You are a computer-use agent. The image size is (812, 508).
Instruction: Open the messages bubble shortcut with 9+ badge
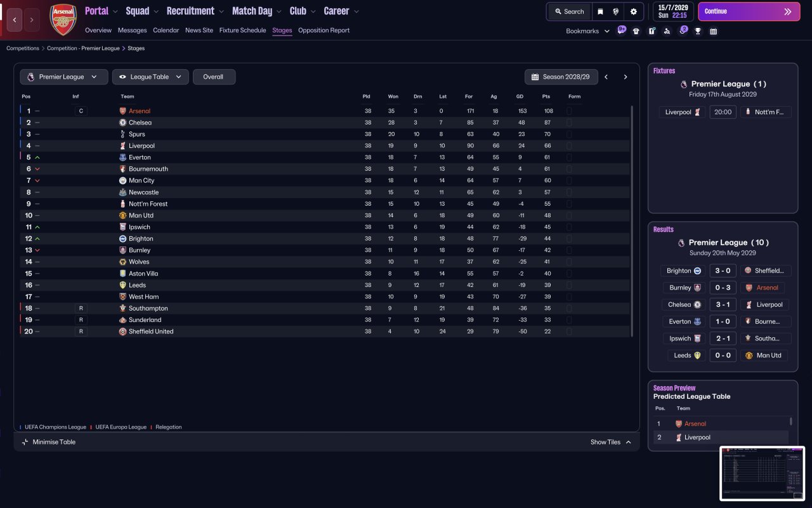tap(621, 30)
